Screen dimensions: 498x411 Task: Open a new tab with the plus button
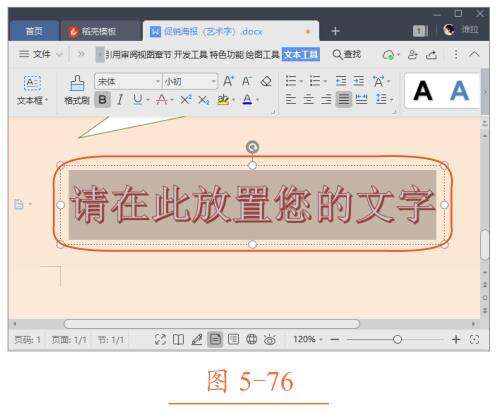click(335, 31)
